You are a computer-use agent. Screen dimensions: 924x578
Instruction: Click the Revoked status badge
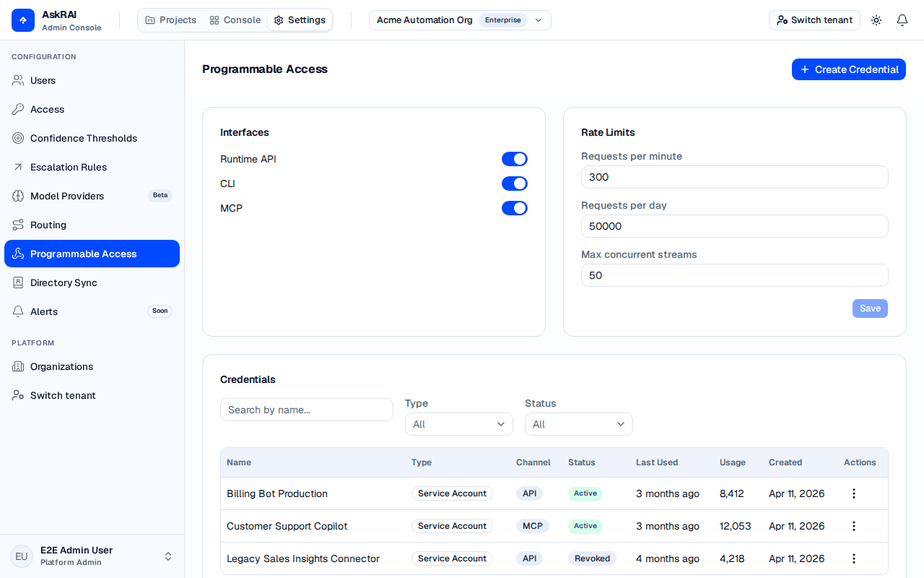(593, 558)
